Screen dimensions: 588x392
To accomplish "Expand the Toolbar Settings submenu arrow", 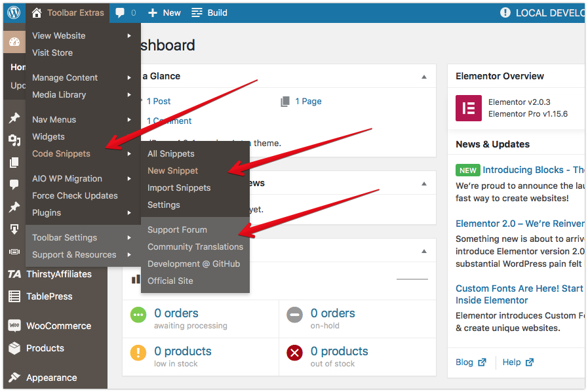I will (x=129, y=237).
